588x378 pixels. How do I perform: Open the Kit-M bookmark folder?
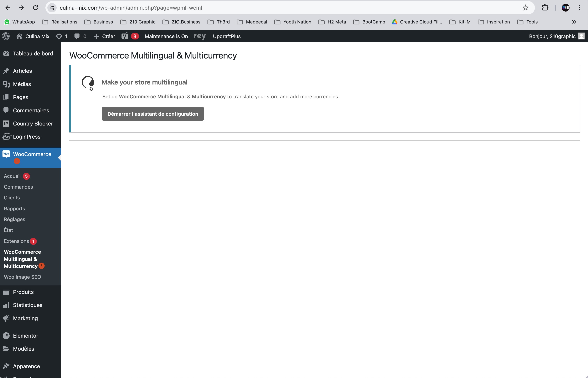point(460,22)
